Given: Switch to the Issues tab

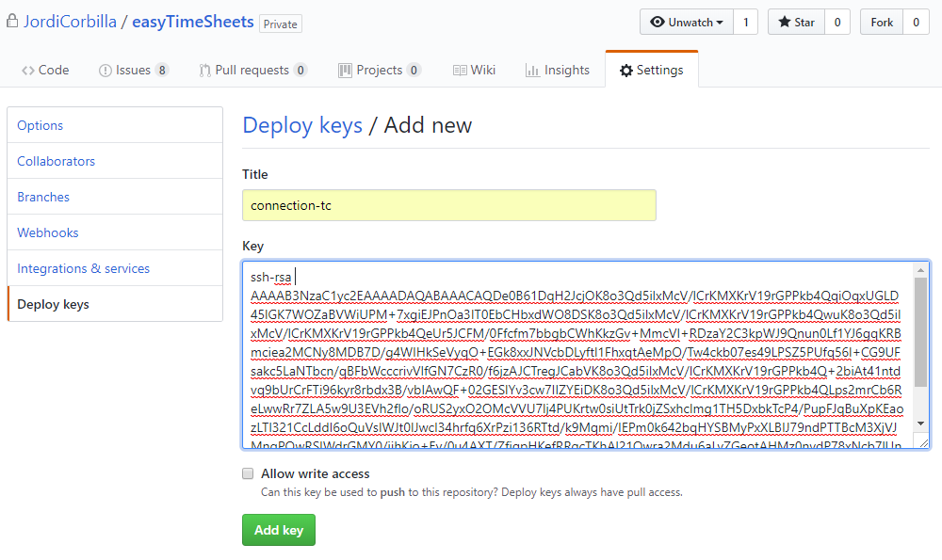Looking at the screenshot, I should [134, 71].
